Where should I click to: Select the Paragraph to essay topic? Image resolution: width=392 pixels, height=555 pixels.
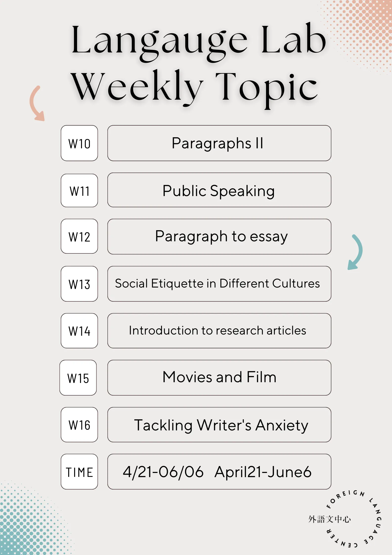(219, 237)
